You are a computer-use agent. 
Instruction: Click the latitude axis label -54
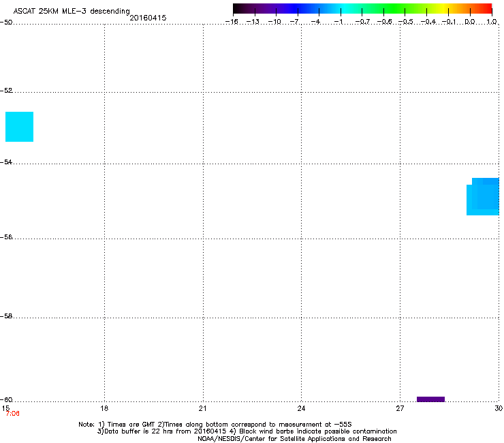(x=6, y=162)
